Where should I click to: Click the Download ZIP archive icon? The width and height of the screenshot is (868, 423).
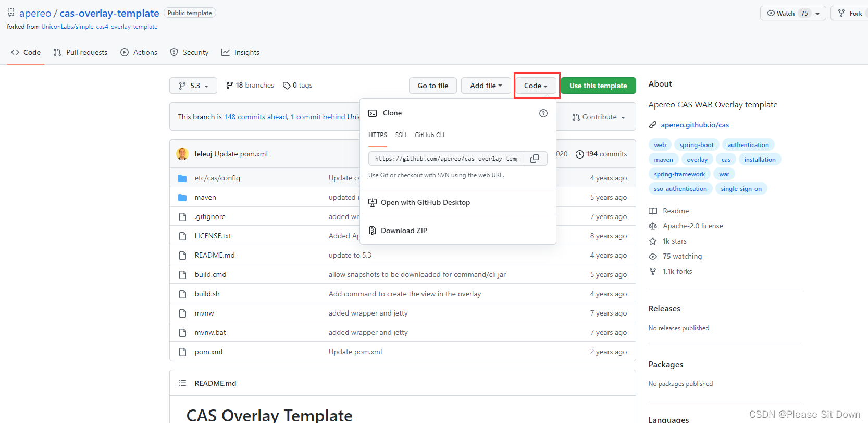[x=373, y=231]
